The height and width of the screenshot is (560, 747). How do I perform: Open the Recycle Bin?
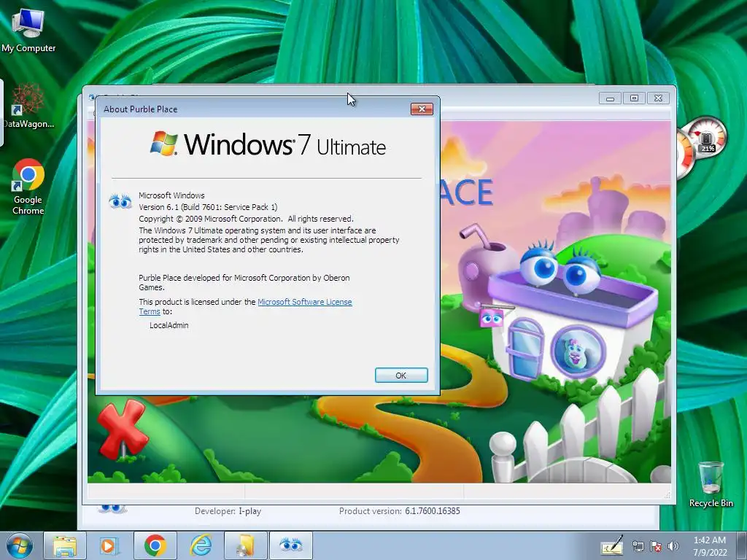point(711,484)
